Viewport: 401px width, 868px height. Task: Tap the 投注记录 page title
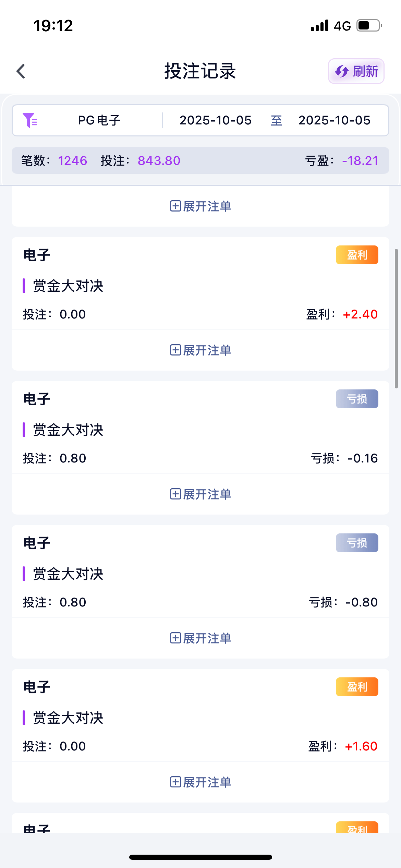(200, 71)
